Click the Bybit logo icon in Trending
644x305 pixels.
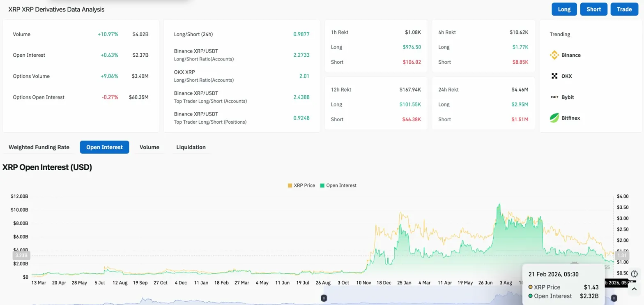click(x=554, y=97)
